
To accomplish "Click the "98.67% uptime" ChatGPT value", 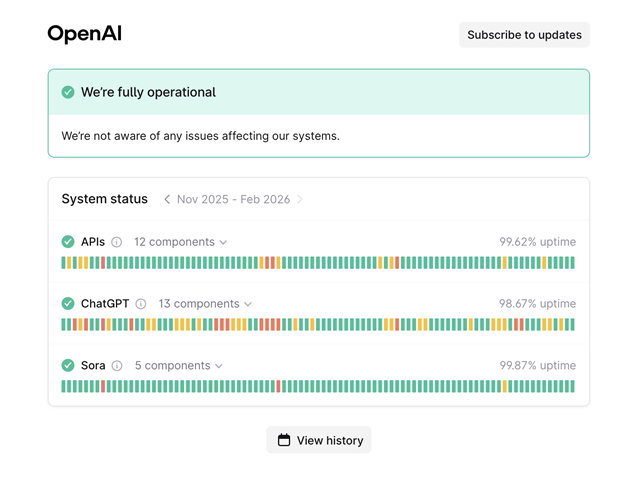I will tap(537, 304).
